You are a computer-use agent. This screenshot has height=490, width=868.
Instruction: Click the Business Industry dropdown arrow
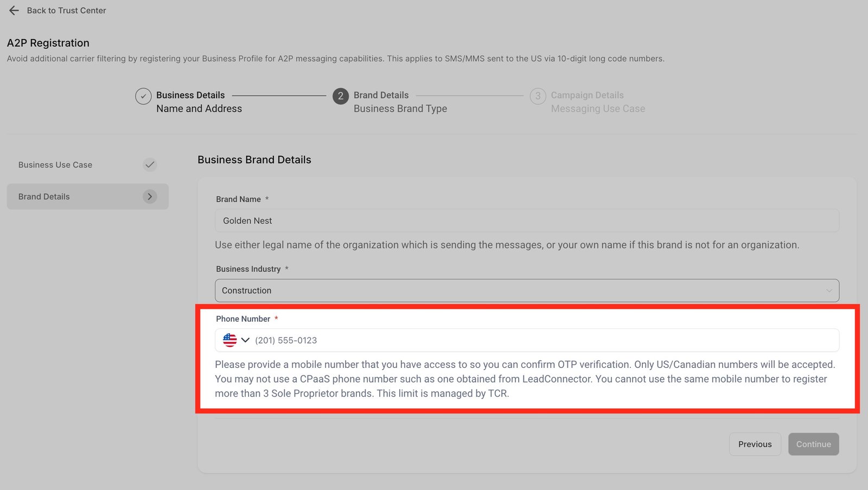click(x=828, y=291)
